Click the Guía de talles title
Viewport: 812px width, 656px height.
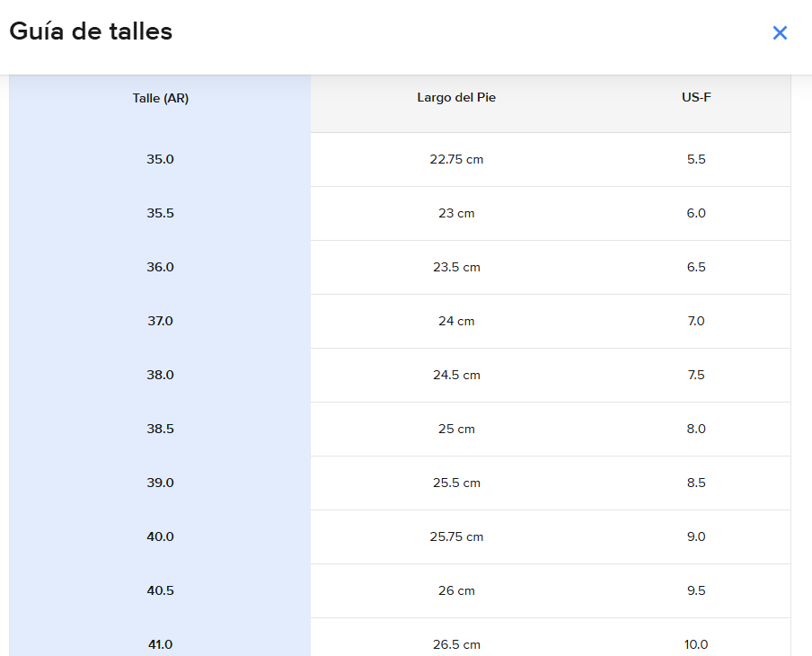91,31
